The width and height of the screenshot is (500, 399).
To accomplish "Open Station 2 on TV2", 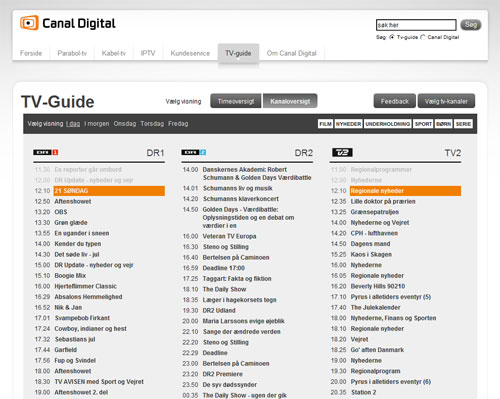I will [x=363, y=392].
